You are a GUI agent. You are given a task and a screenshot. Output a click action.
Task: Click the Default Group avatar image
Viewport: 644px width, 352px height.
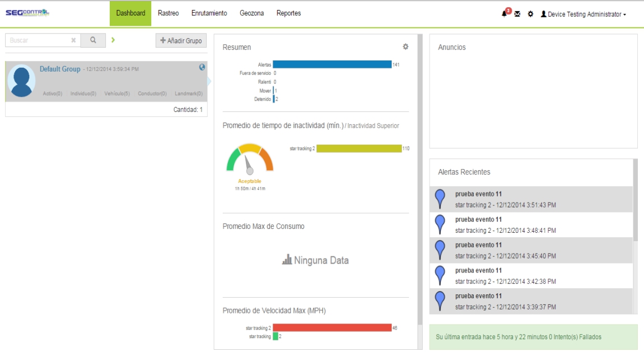pyautogui.click(x=22, y=82)
